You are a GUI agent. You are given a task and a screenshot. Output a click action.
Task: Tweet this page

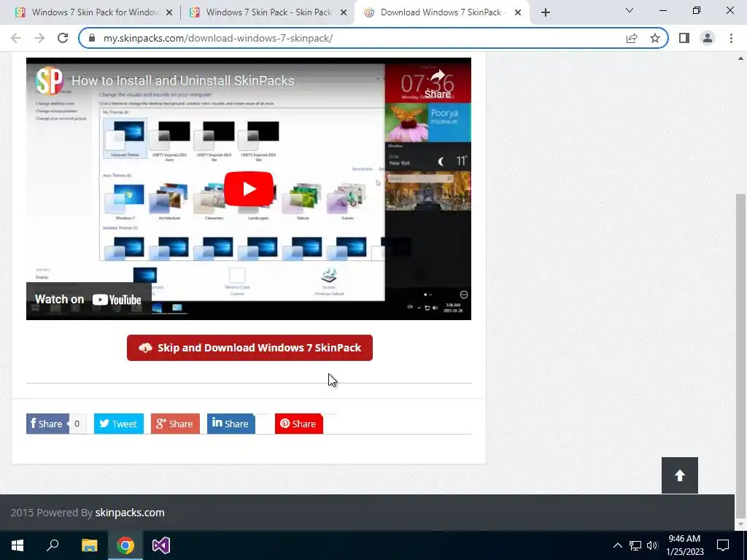click(119, 424)
